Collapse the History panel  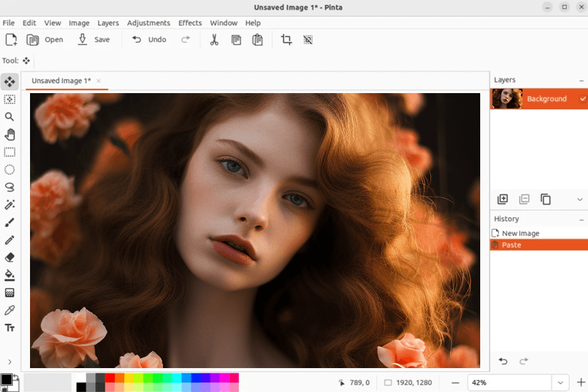581,220
